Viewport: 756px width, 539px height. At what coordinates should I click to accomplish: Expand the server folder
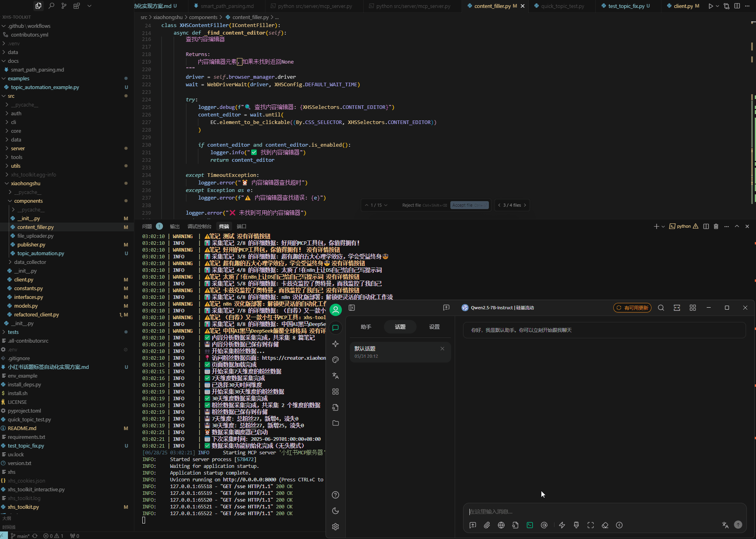[18, 148]
